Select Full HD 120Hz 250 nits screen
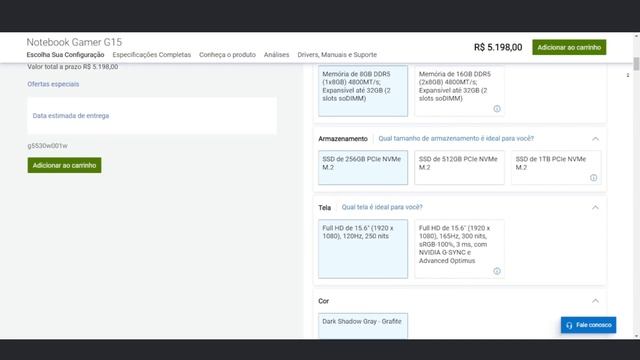Viewport: 640px width, 360px height. (363, 249)
